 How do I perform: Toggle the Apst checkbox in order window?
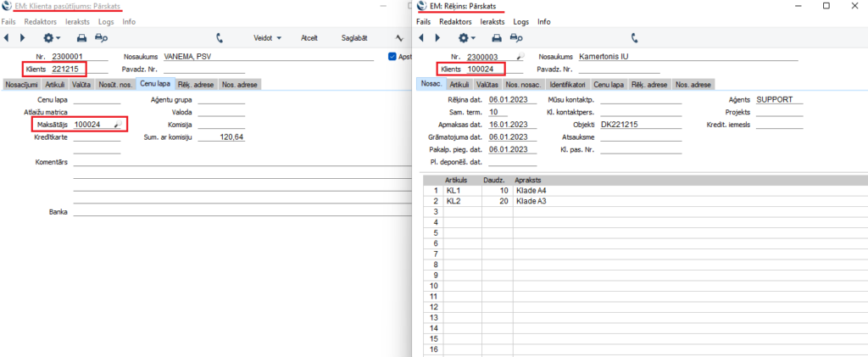tap(392, 57)
